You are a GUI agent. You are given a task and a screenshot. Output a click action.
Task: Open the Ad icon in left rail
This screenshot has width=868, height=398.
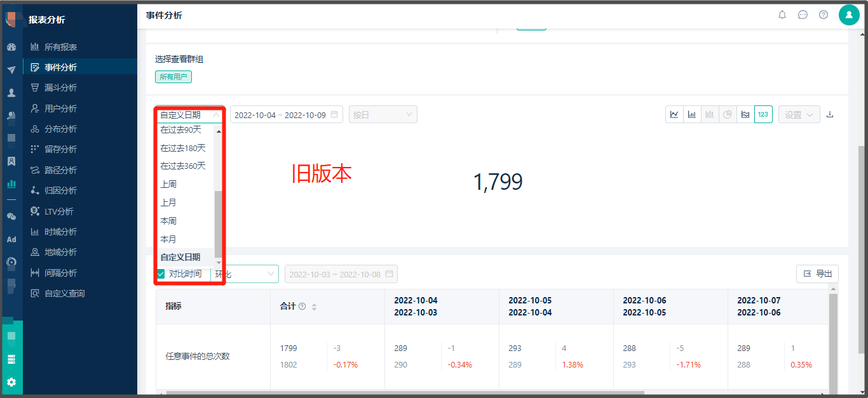(11, 239)
